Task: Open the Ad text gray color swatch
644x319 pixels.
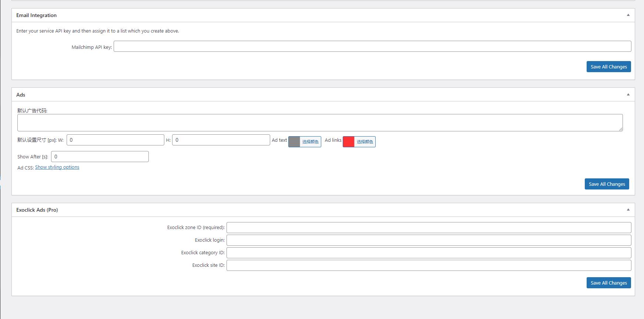Action: point(294,142)
